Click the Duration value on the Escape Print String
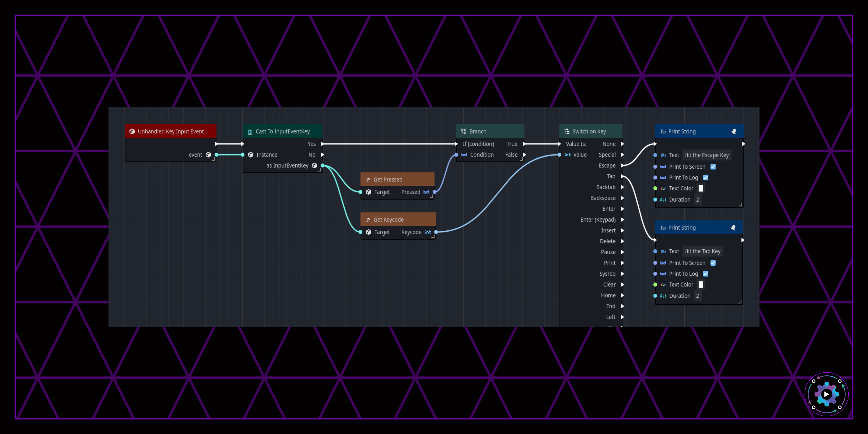The height and width of the screenshot is (434, 868). click(697, 200)
